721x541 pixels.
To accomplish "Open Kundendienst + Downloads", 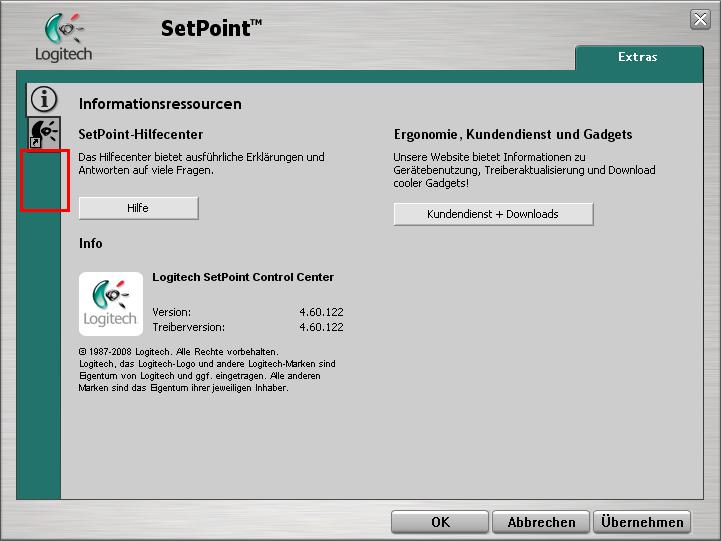I will click(493, 214).
